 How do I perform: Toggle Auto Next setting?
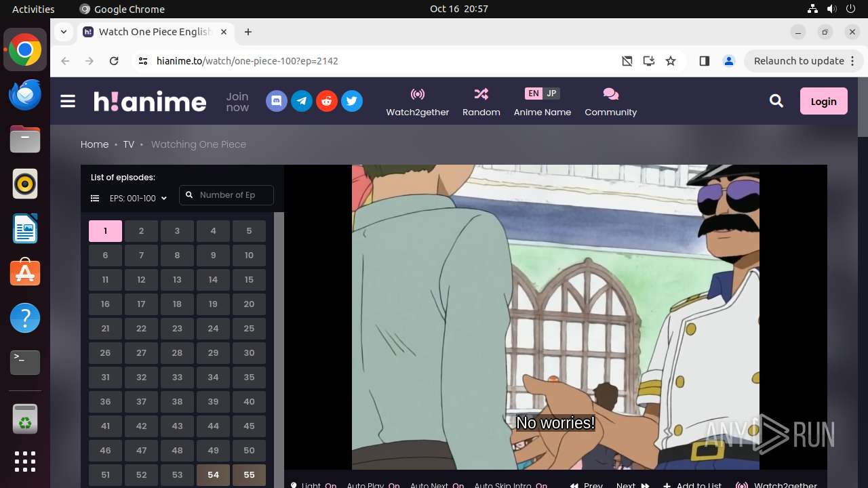click(437, 485)
